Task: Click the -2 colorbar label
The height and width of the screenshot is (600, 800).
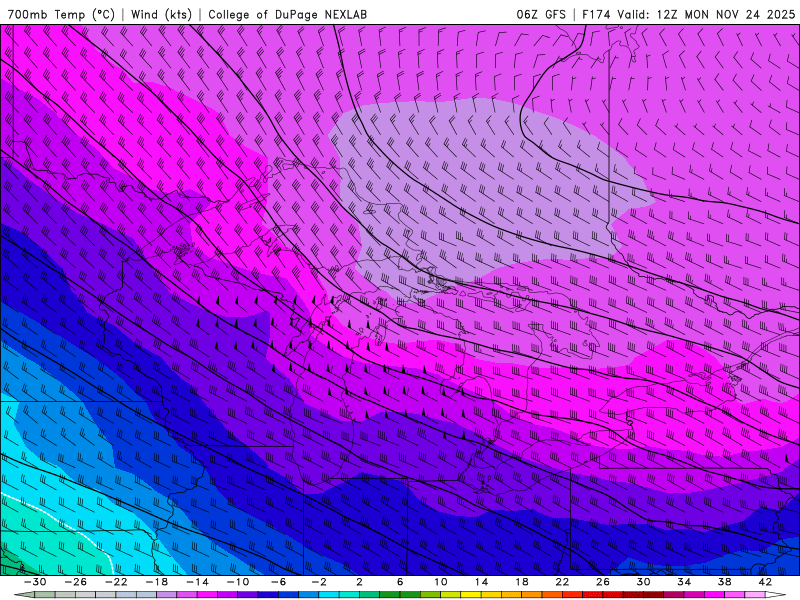Action: tap(319, 582)
